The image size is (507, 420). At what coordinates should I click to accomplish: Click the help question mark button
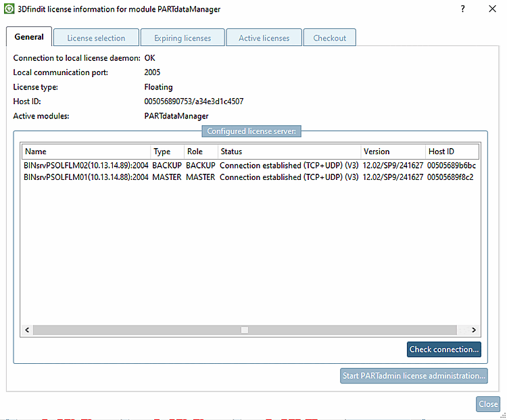coord(462,9)
